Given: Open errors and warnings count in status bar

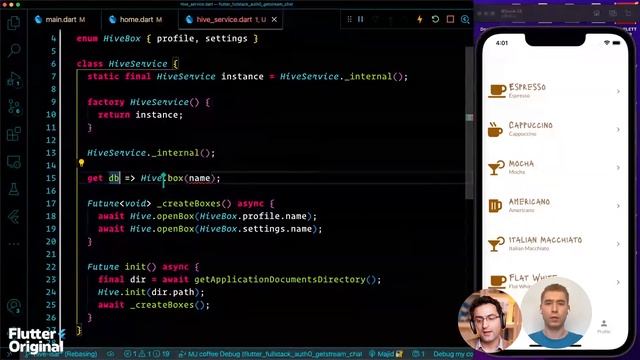Looking at the screenshot, I should (147, 354).
